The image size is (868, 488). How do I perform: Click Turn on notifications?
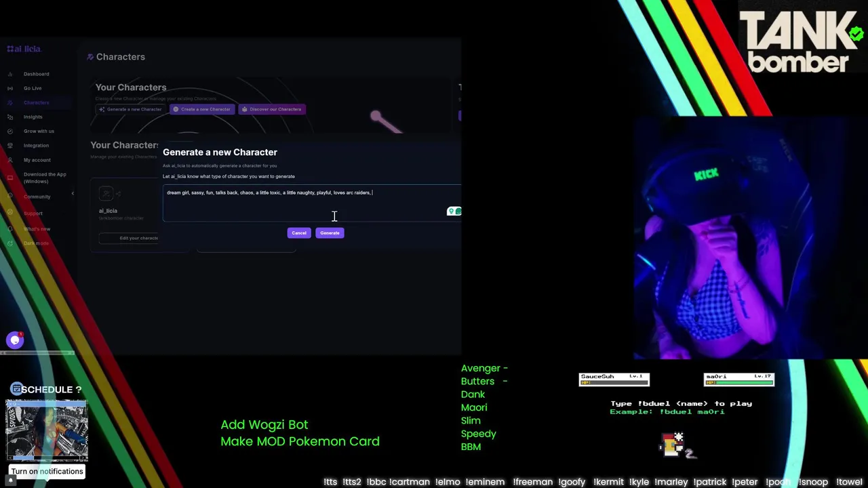point(47,471)
